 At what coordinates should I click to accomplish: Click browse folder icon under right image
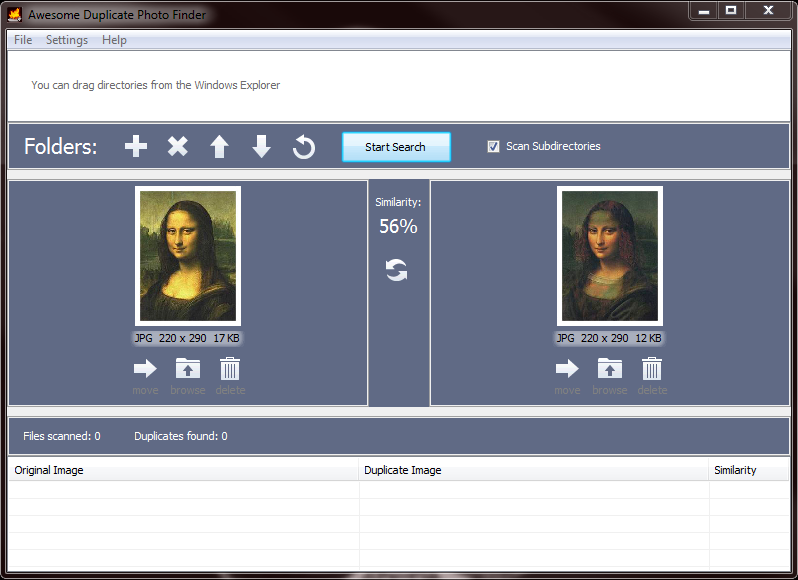[x=610, y=368]
